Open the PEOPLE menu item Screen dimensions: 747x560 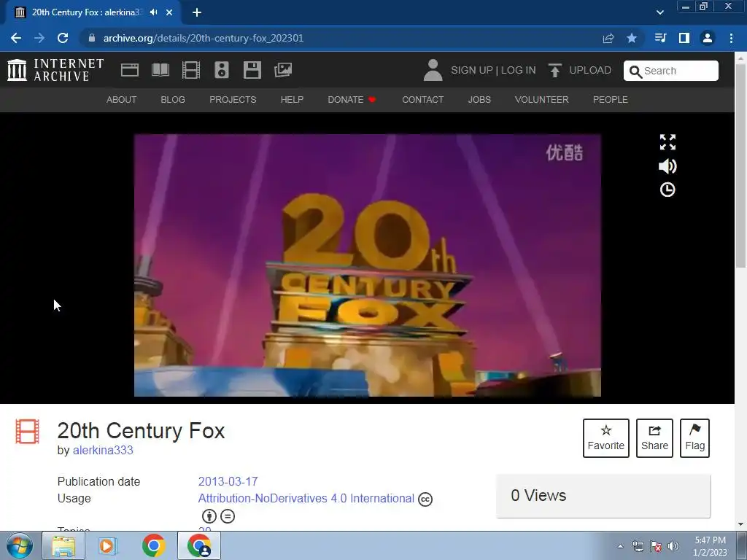click(611, 99)
